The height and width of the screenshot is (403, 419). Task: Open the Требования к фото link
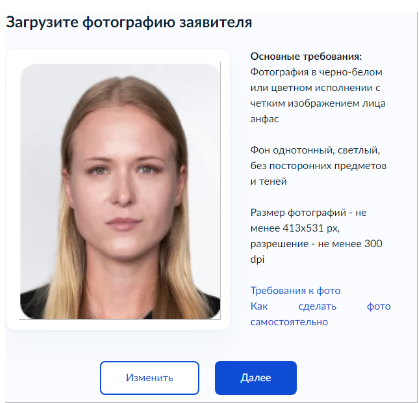[x=295, y=291]
